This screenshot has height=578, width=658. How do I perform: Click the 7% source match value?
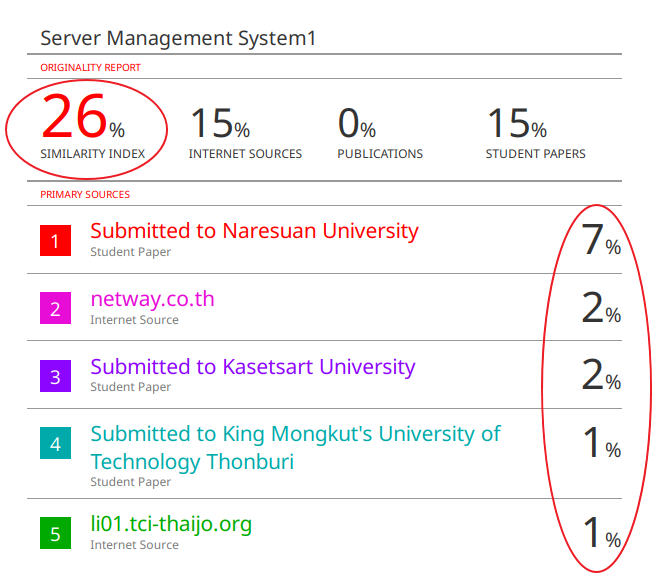[601, 239]
